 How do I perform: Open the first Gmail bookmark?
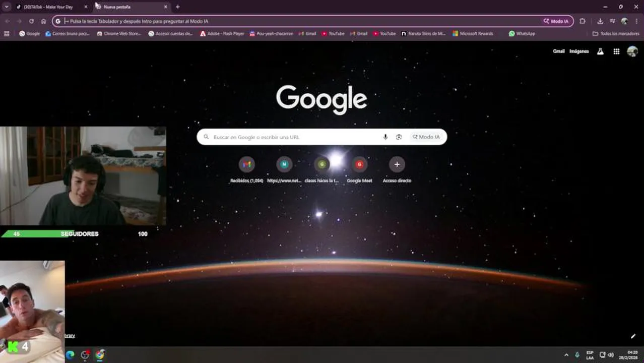307,34
